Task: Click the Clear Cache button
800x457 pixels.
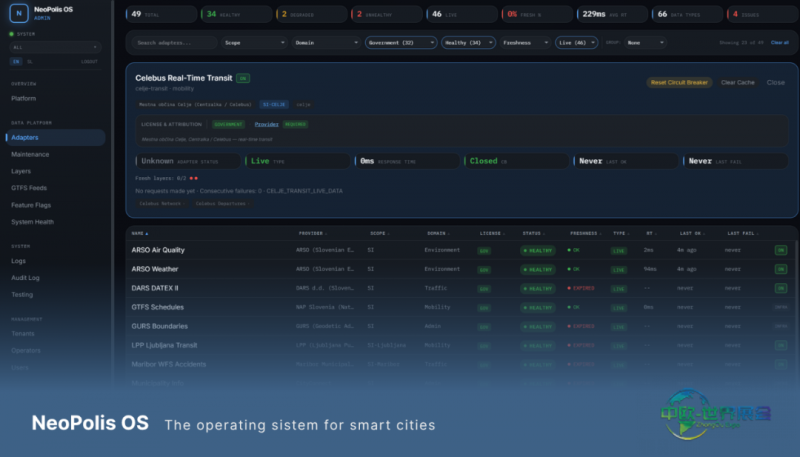Action: click(x=737, y=83)
